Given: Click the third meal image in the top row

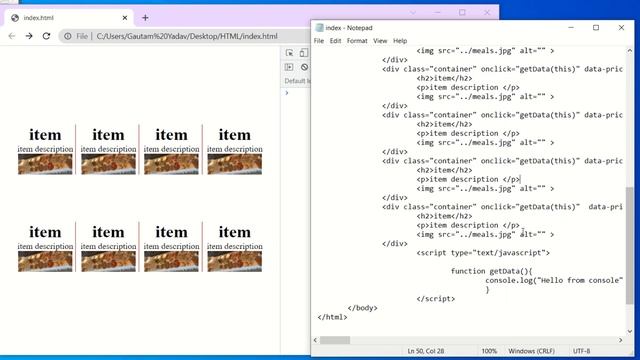Looking at the screenshot, I should pos(171,164).
